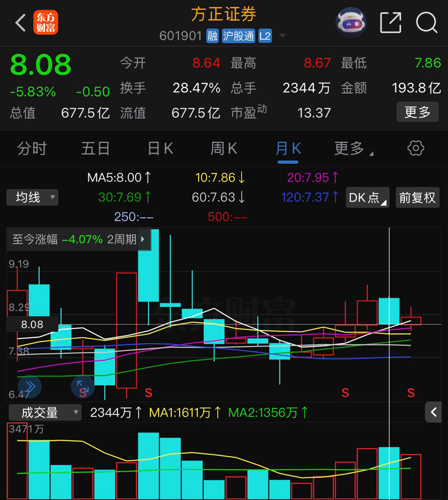Open the robot assistant avatar
Screen dimensions: 448x500
pyautogui.click(x=351, y=22)
